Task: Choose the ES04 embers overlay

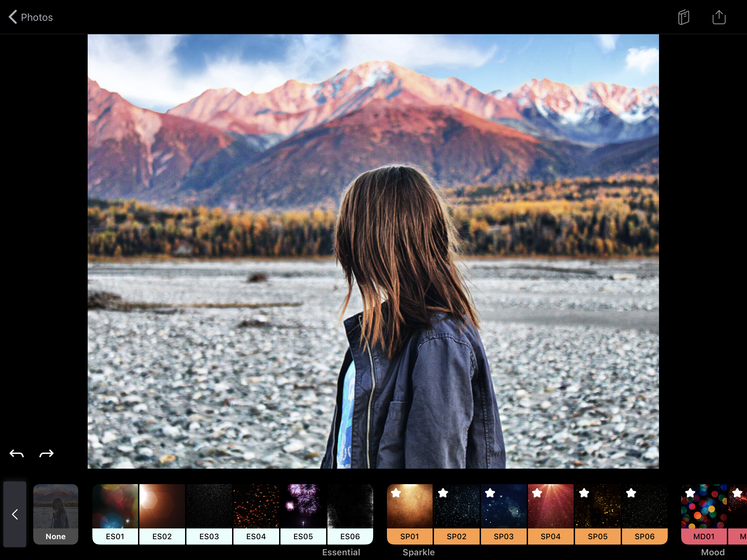Action: (256, 514)
